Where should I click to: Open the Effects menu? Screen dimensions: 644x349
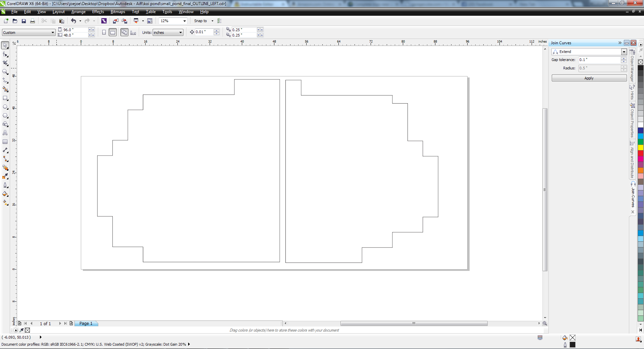(98, 12)
